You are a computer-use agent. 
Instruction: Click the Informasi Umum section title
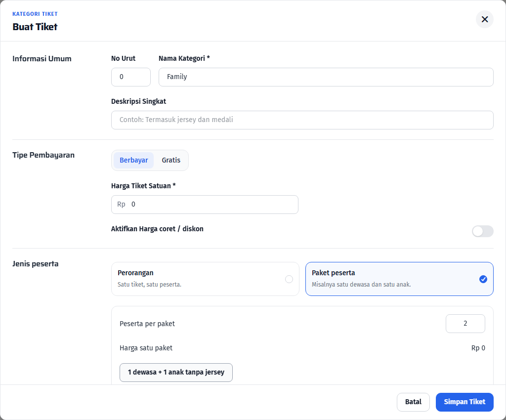(x=42, y=59)
